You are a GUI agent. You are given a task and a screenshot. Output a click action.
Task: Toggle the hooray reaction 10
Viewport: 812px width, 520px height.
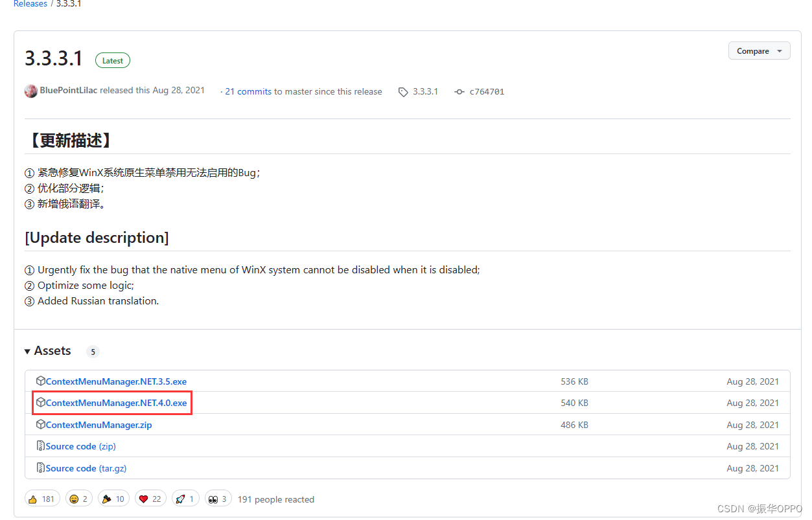click(113, 499)
